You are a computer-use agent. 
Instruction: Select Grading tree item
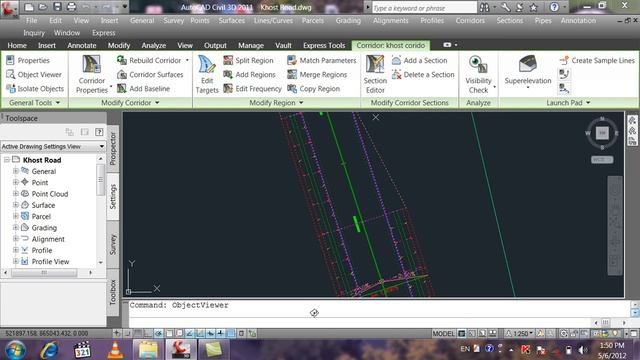click(44, 228)
